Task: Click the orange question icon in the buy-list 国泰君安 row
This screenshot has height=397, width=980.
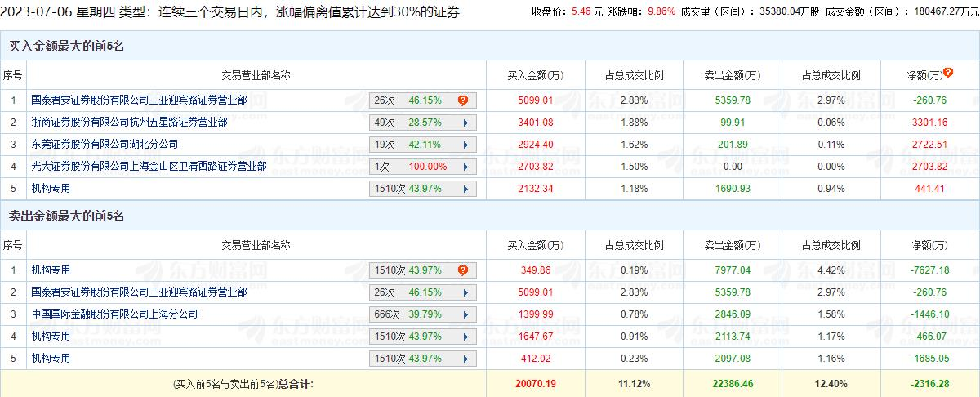Action: pos(463,100)
